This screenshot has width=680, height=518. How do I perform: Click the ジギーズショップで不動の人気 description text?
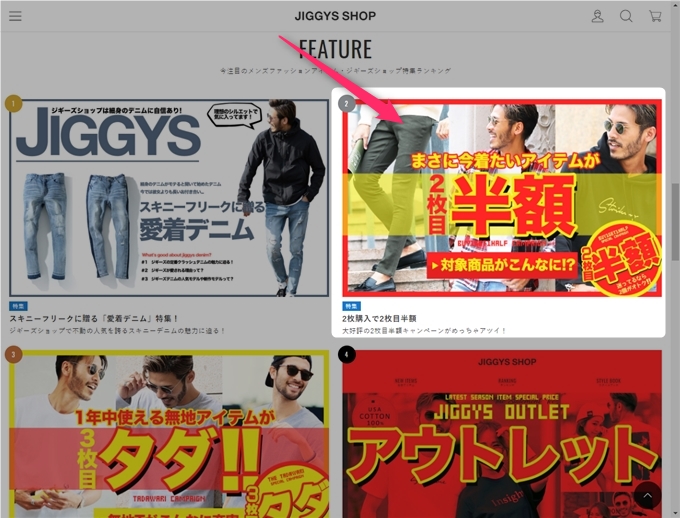[117, 331]
